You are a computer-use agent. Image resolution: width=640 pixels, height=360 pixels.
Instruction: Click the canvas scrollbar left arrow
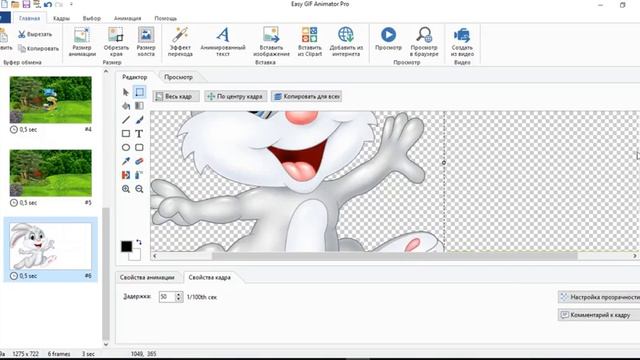point(155,256)
